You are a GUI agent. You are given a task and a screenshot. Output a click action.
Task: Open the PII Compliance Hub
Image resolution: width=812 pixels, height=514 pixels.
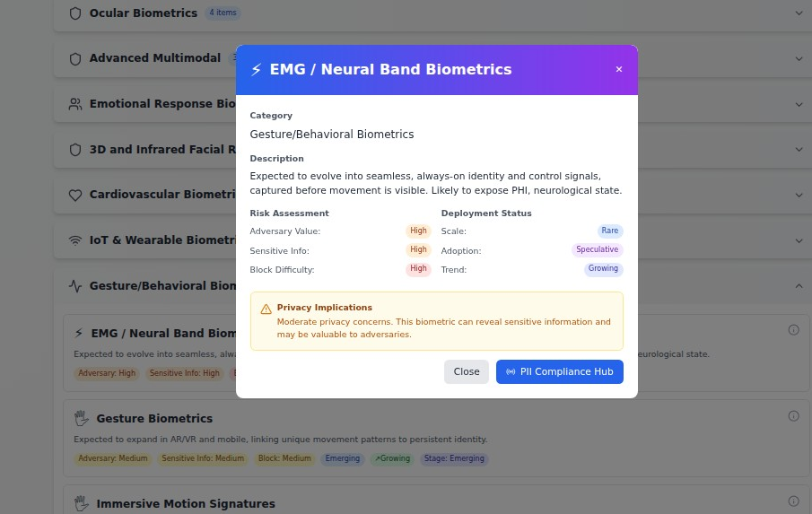point(559,371)
